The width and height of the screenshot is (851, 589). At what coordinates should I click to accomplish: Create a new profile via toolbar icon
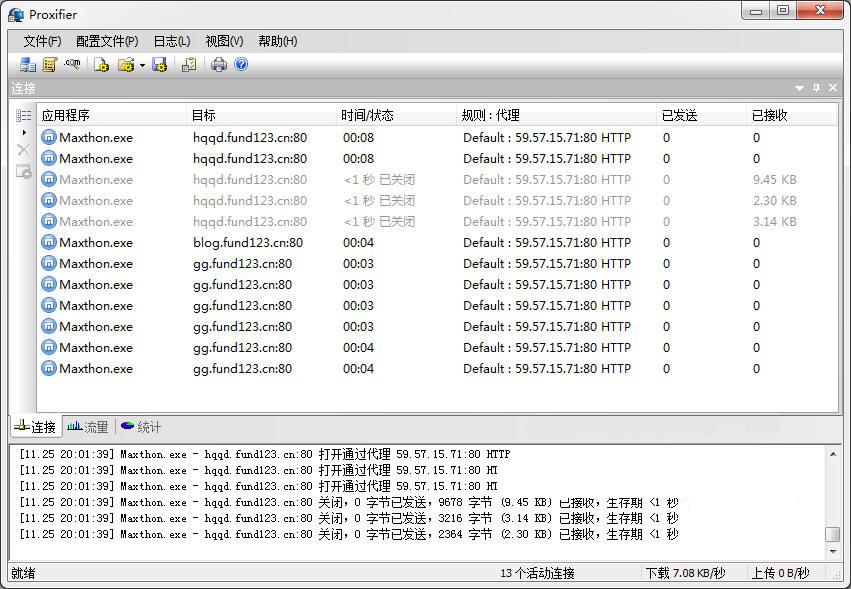tap(100, 64)
